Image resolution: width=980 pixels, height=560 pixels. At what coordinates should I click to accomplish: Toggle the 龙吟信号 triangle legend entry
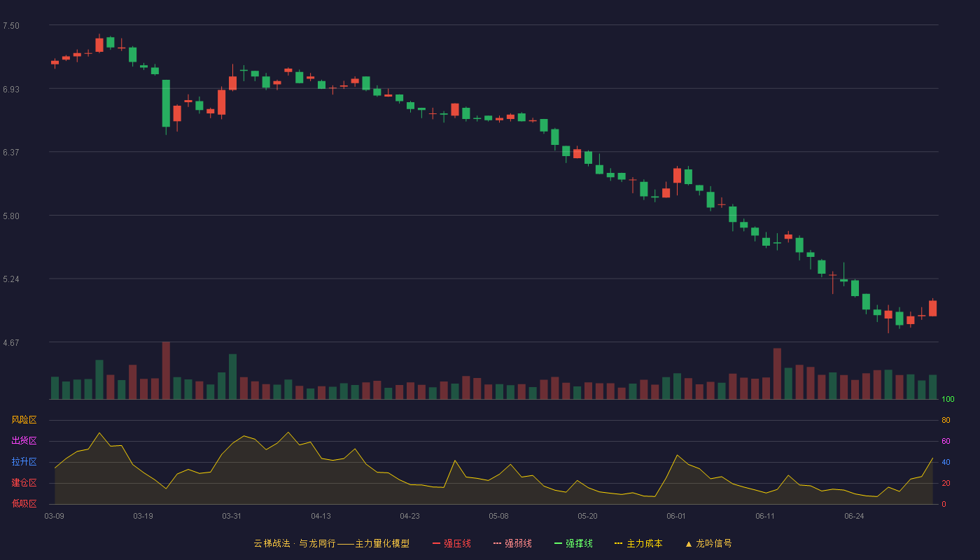pyautogui.click(x=708, y=543)
